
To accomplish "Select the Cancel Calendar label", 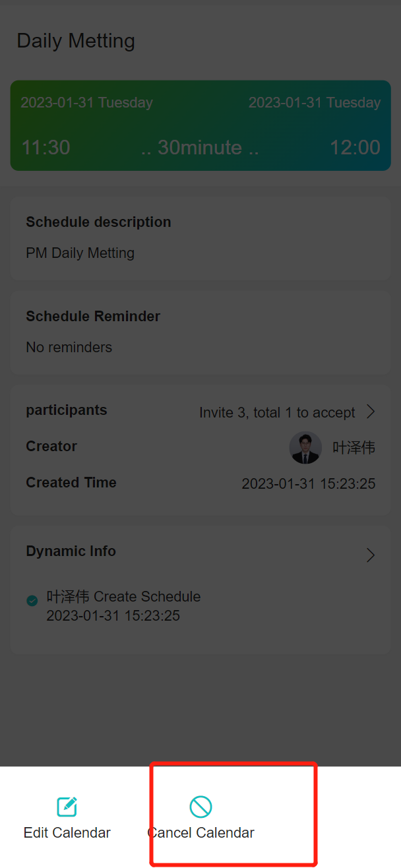I will click(x=200, y=832).
